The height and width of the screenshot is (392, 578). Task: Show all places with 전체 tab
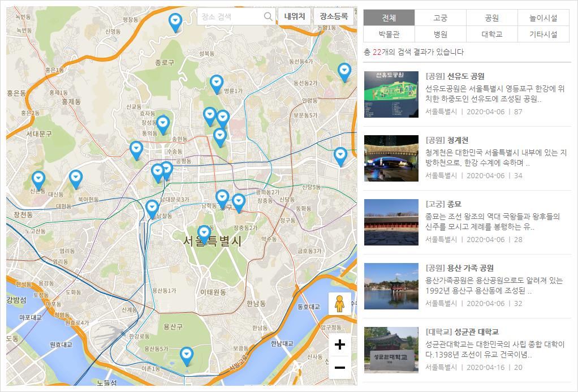pyautogui.click(x=389, y=18)
